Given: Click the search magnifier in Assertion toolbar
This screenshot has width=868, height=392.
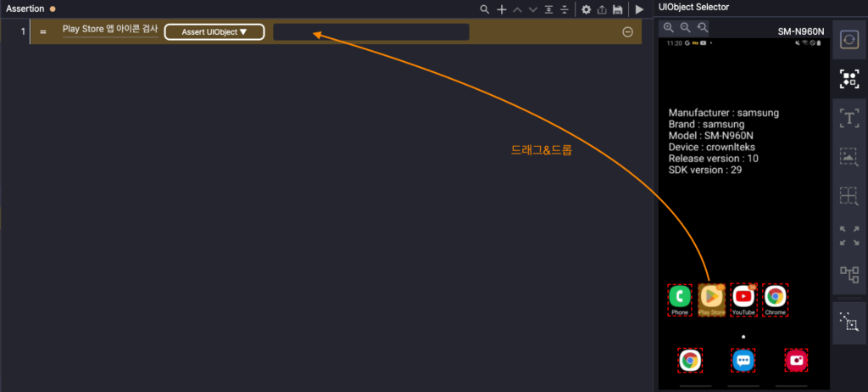Looking at the screenshot, I should coord(485,9).
